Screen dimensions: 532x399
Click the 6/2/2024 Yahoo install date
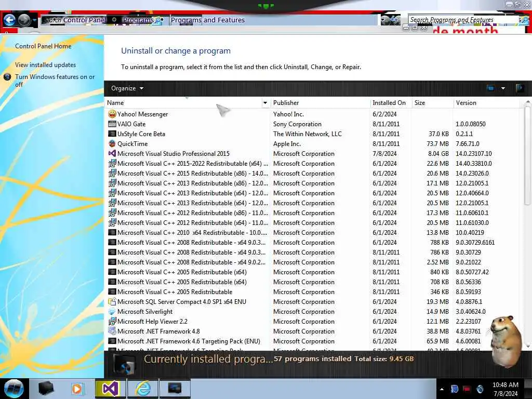point(384,114)
